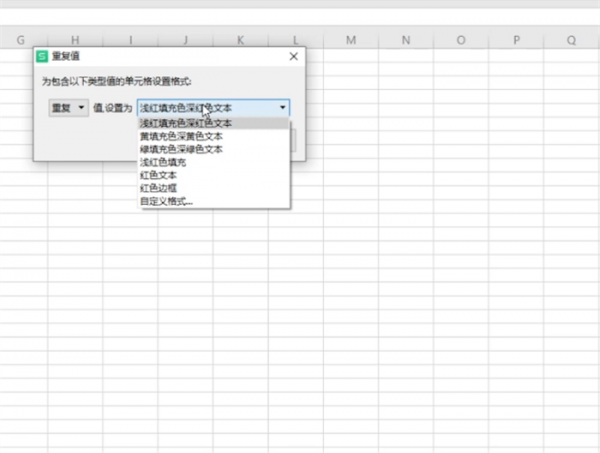Image resolution: width=600 pixels, height=453 pixels.
Task: Select column L header
Action: 295,40
